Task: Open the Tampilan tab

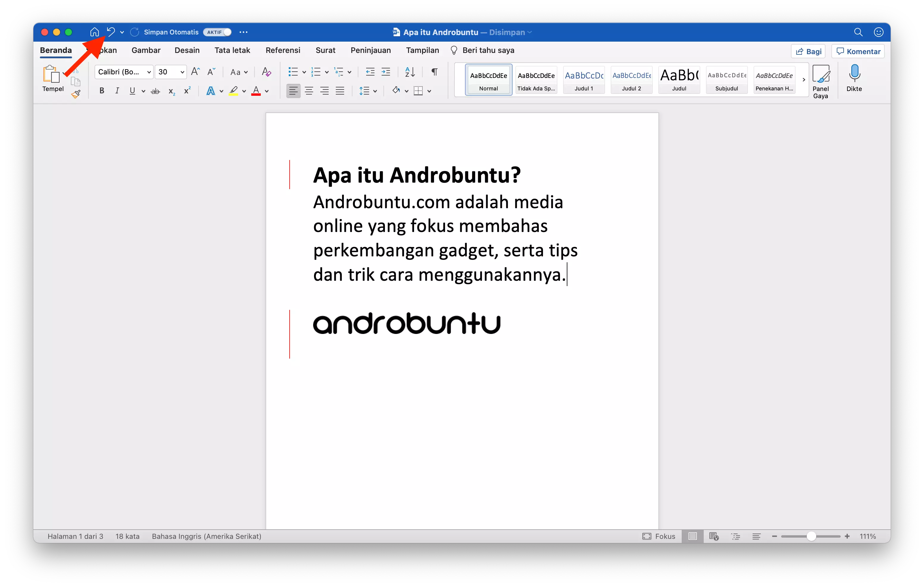Action: pyautogui.click(x=422, y=50)
